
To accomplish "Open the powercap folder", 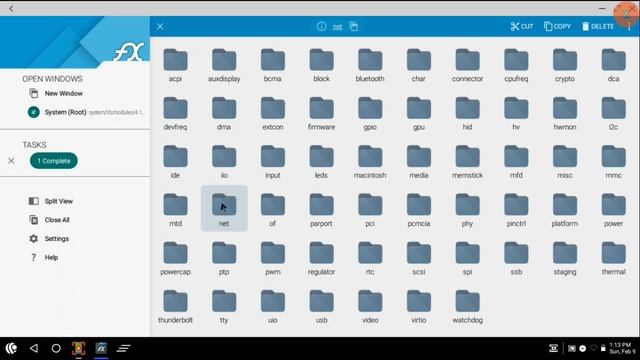I will click(x=175, y=258).
